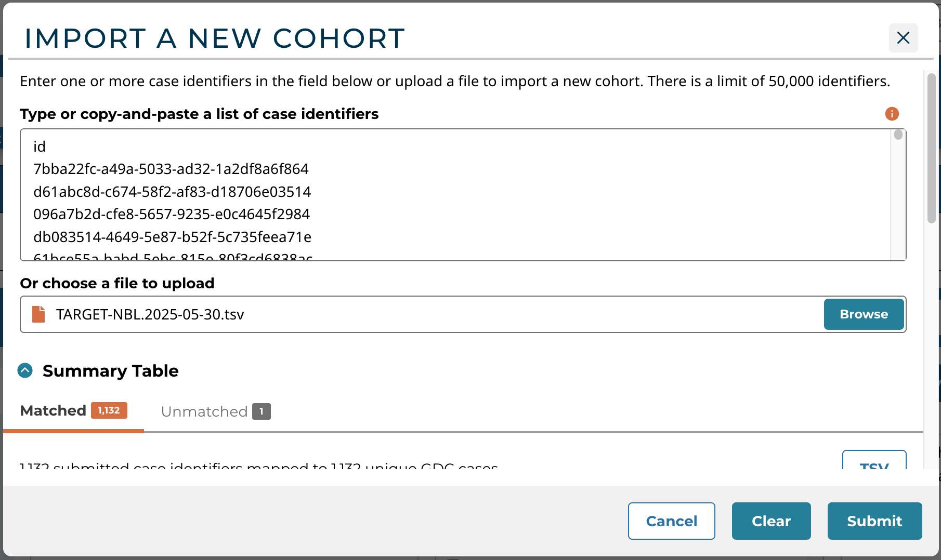Click the identifier line starting with 7bba22fc
Image resolution: width=941 pixels, height=560 pixels.
tap(171, 169)
